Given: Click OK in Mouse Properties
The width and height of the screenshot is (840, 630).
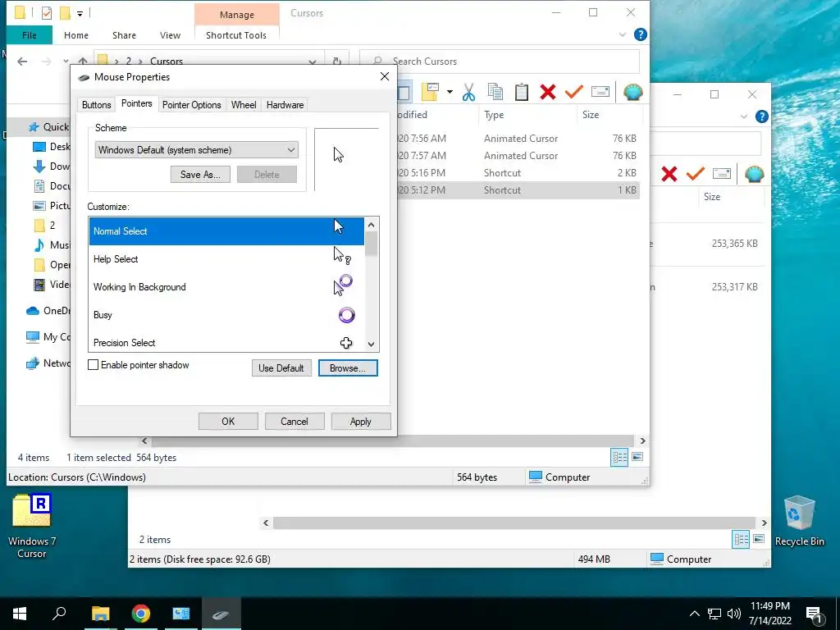Looking at the screenshot, I should pyautogui.click(x=228, y=422).
